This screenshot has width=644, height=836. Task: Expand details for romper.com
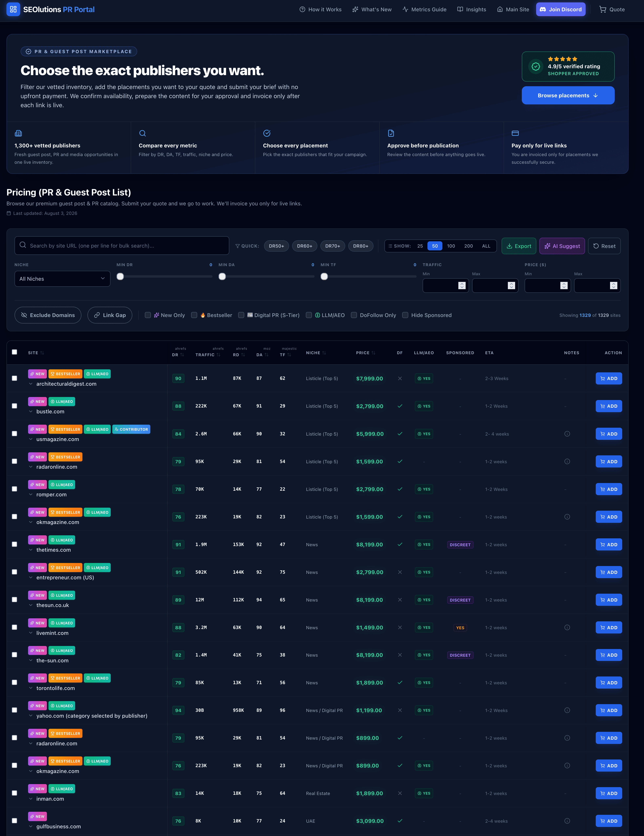pyautogui.click(x=31, y=495)
